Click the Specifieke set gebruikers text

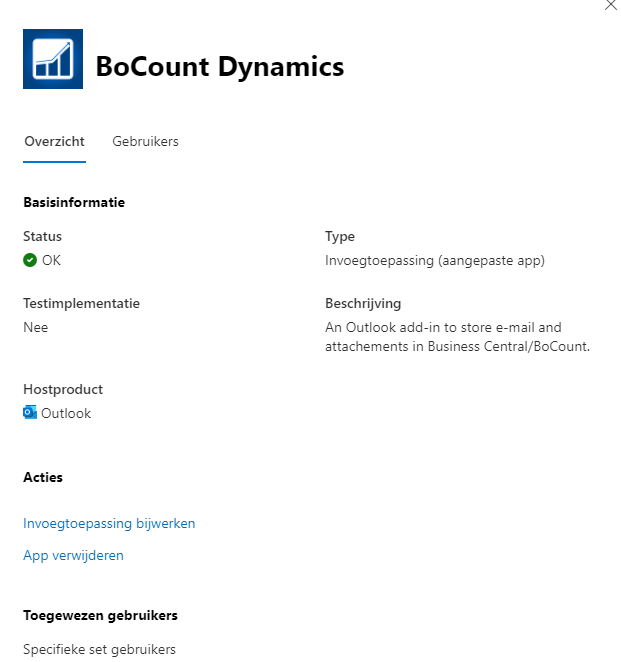coord(99,649)
